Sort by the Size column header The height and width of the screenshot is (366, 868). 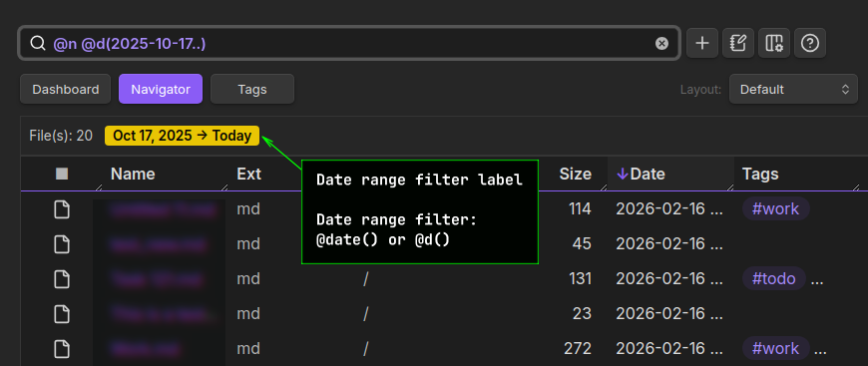point(575,174)
